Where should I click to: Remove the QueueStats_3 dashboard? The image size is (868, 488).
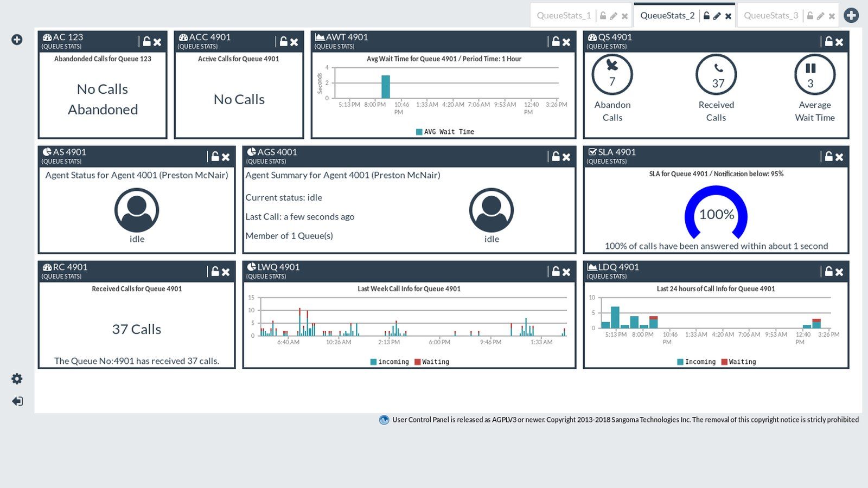[x=832, y=16]
